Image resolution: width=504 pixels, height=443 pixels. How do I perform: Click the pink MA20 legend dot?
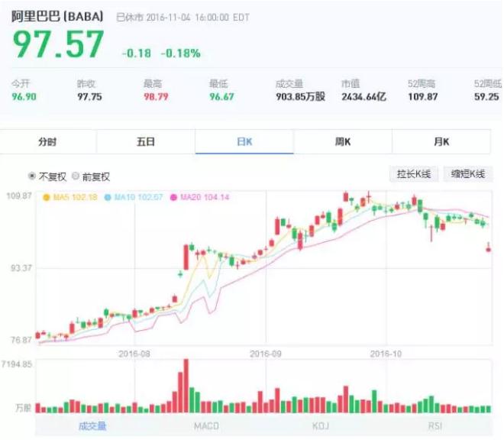(x=173, y=197)
